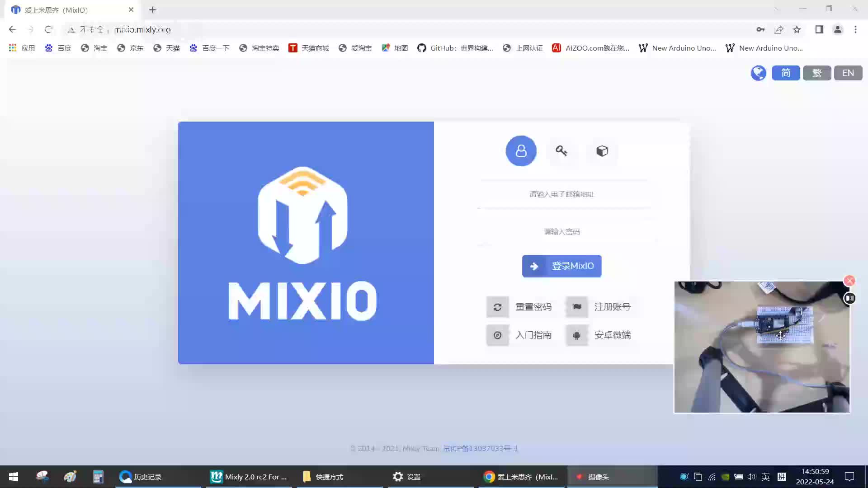
Task: Open the 地图 maps bookmark
Action: pyautogui.click(x=395, y=48)
